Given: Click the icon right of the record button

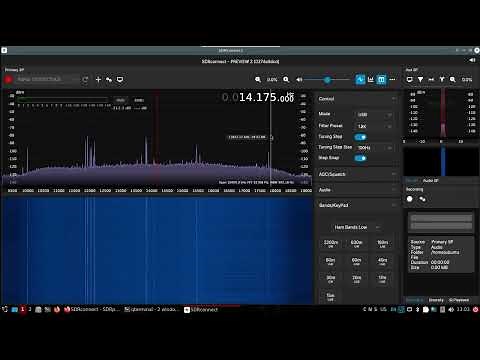Looking at the screenshot, I should point(422,199).
